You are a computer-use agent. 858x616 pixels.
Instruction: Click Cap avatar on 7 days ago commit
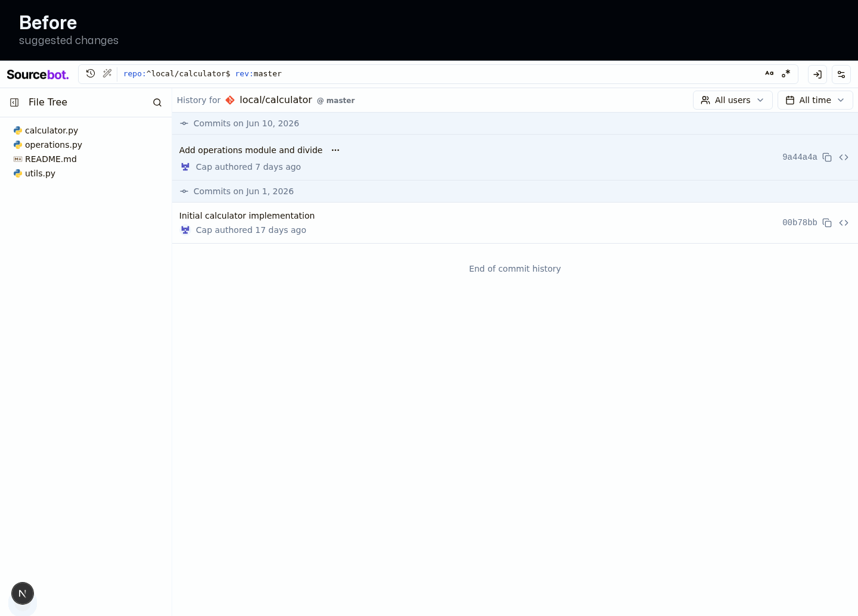point(185,167)
